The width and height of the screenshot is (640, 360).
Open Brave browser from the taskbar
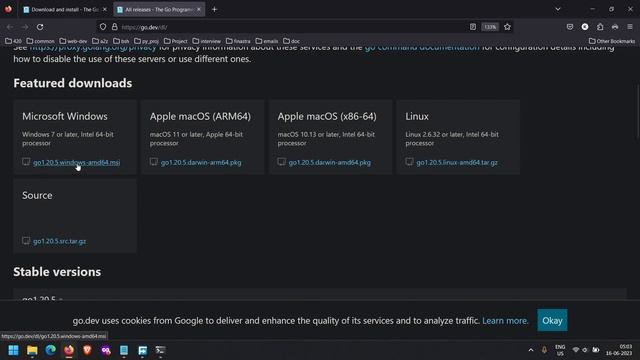87,350
